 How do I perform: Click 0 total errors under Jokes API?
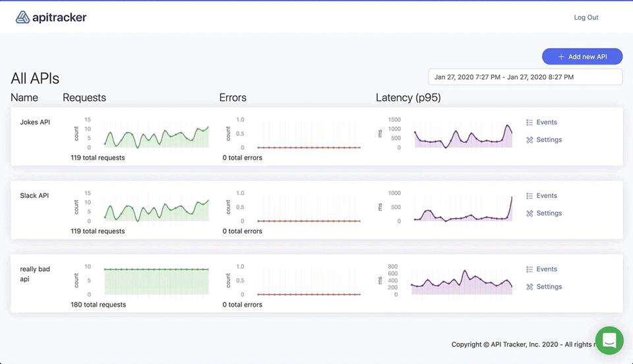tap(242, 158)
